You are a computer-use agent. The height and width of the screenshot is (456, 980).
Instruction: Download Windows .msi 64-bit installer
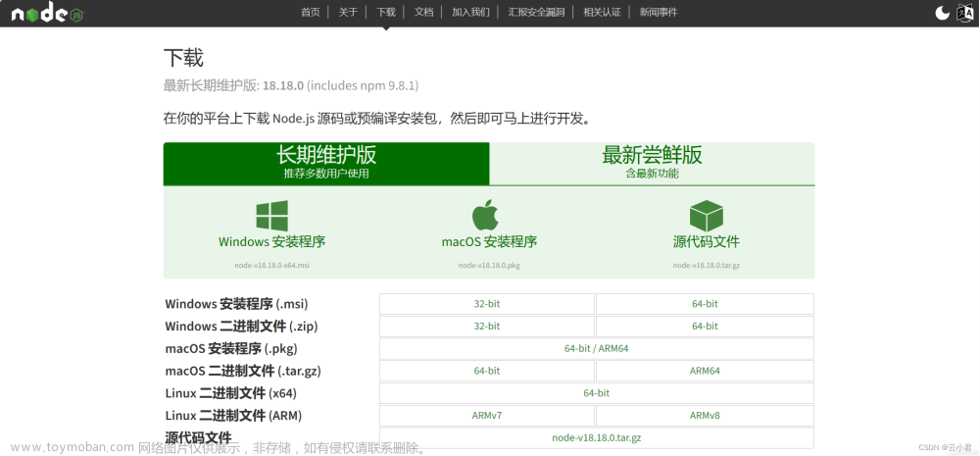pos(705,304)
